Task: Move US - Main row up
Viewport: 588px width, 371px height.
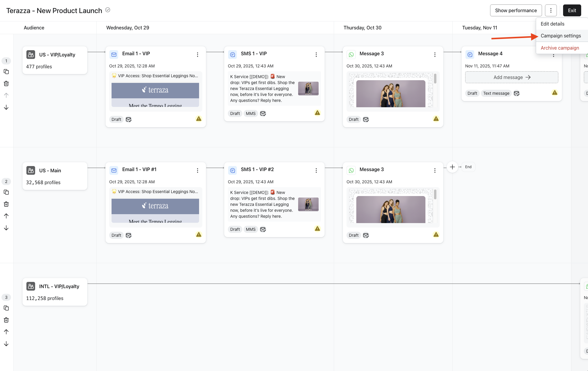Action: click(6, 216)
